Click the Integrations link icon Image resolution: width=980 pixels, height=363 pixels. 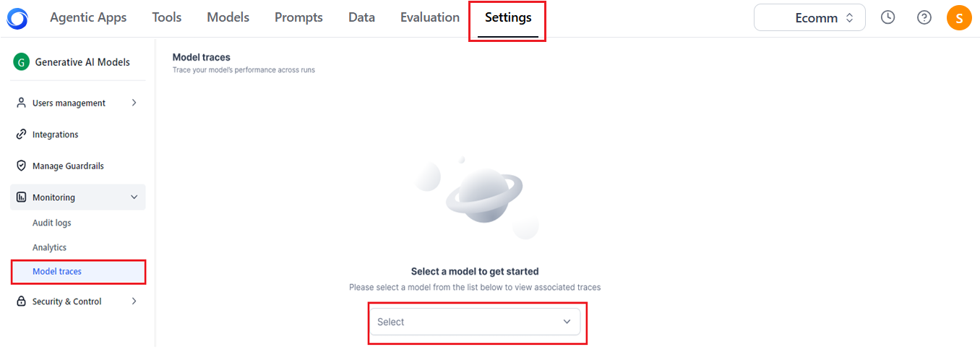[x=21, y=134]
